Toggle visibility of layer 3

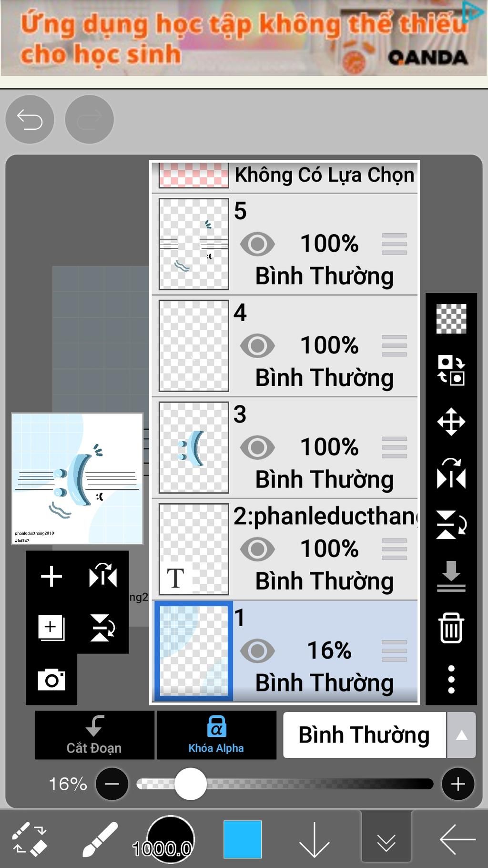tap(257, 447)
